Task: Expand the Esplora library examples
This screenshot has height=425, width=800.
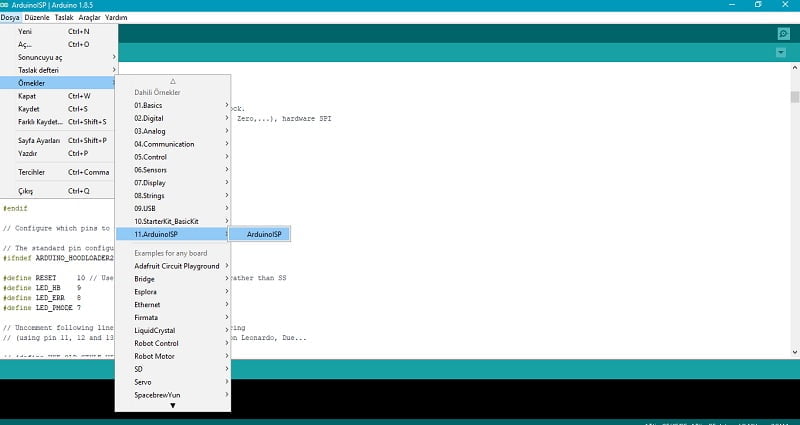Action: tap(173, 292)
